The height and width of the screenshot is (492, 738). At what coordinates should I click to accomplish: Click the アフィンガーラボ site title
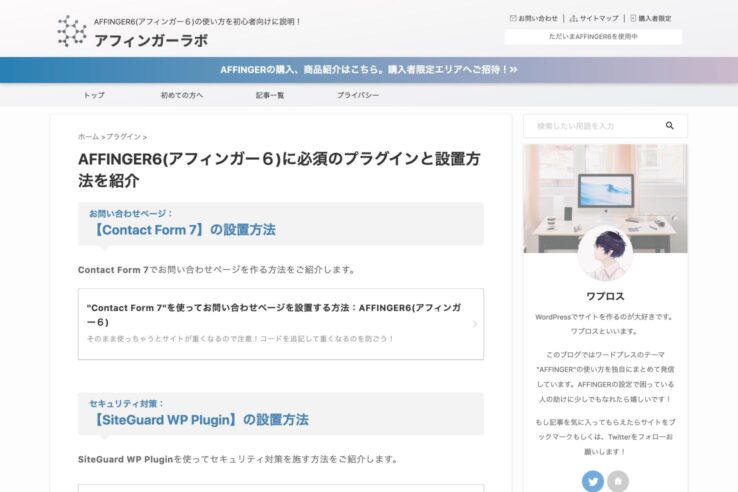151,40
